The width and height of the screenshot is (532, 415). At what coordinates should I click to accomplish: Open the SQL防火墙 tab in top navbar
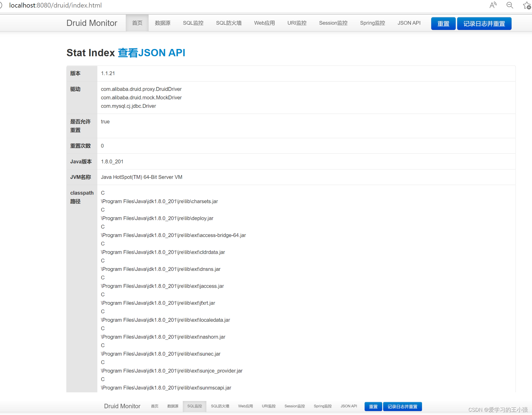tap(229, 23)
